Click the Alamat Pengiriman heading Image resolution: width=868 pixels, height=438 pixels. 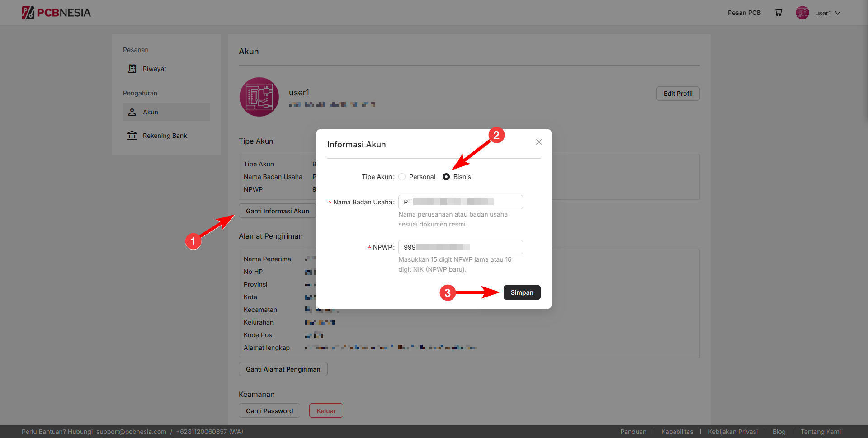(x=271, y=236)
